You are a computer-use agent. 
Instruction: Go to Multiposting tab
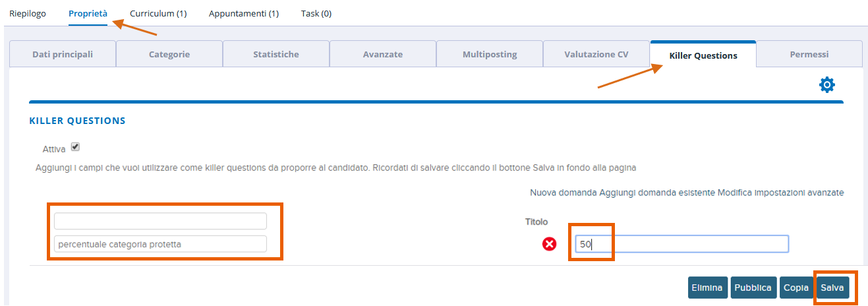click(490, 54)
